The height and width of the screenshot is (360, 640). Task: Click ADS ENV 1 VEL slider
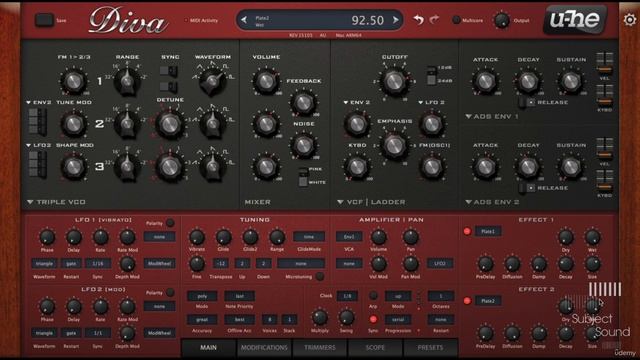pos(604,63)
